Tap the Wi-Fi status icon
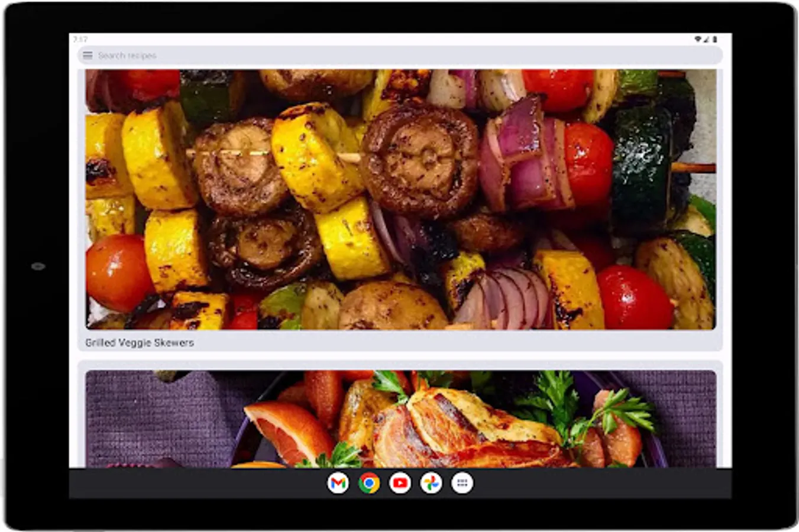799x532 pixels. (698, 39)
